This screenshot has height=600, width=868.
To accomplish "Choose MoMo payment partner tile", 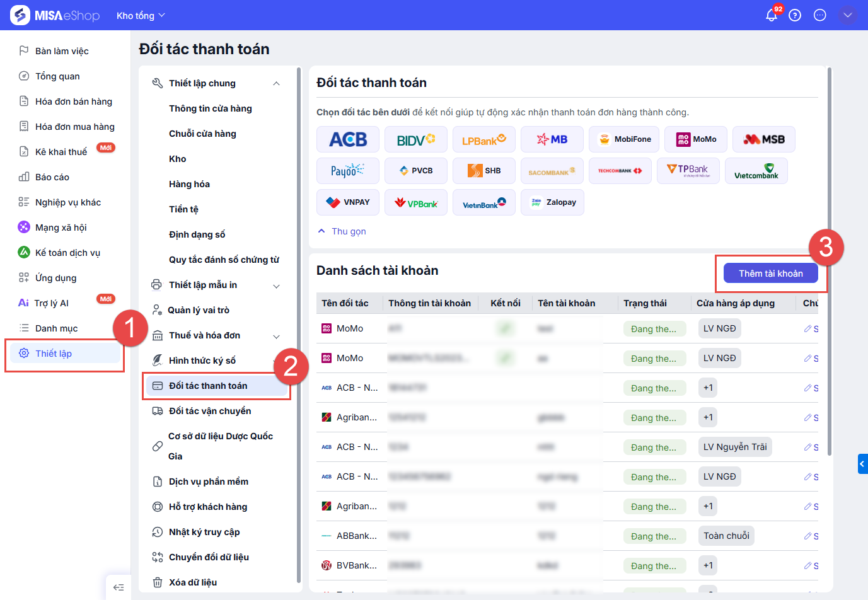I will tap(696, 139).
